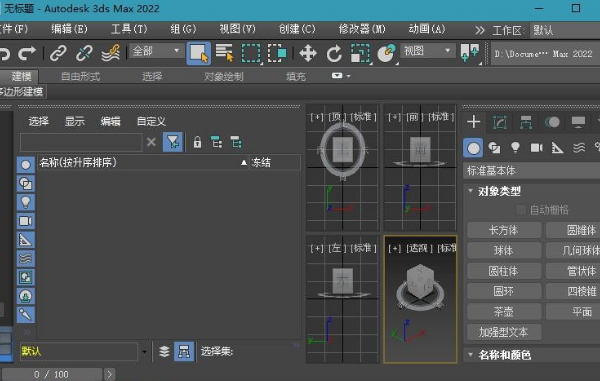Image resolution: width=600 pixels, height=381 pixels.
Task: Choose Rectangular Selection Region tool
Action: tap(251, 53)
